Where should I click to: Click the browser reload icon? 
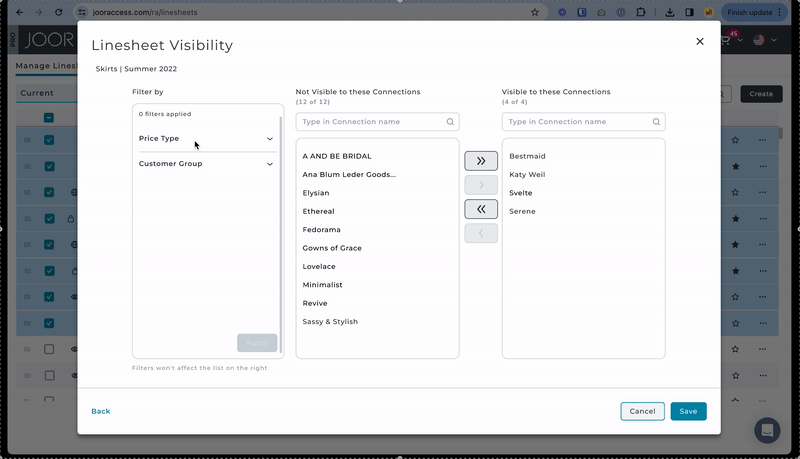(x=58, y=12)
